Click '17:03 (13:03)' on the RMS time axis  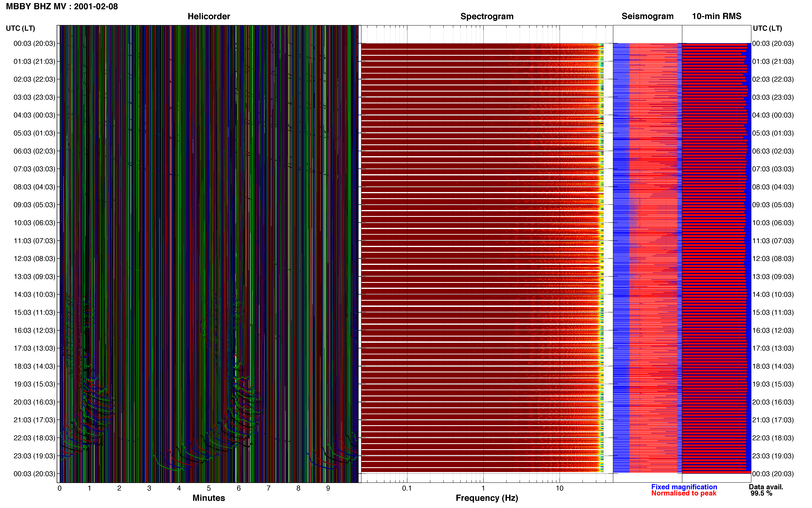pyautogui.click(x=773, y=348)
